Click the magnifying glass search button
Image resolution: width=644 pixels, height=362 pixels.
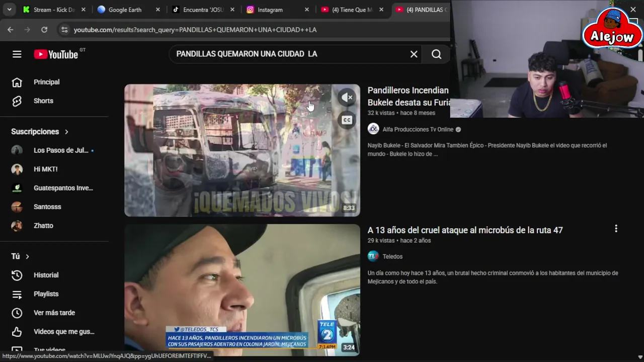tap(436, 54)
